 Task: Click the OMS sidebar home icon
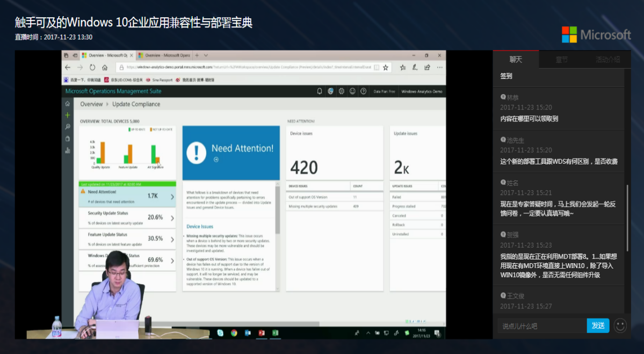[x=67, y=104]
